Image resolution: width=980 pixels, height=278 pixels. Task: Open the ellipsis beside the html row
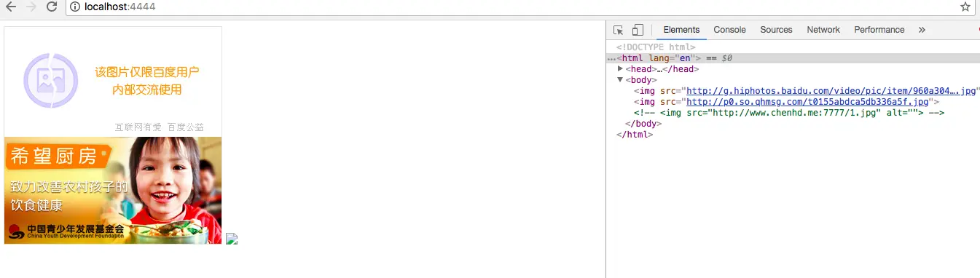click(x=611, y=58)
